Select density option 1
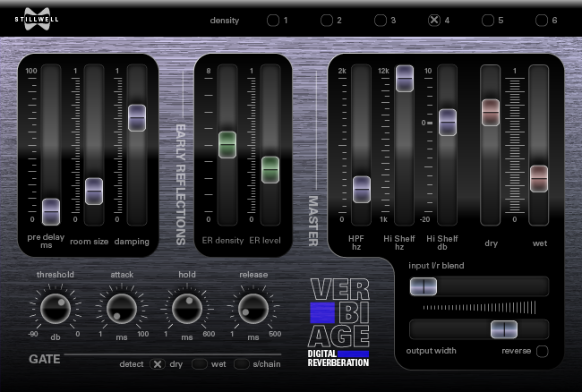The height and width of the screenshot is (392, 582). click(273, 21)
